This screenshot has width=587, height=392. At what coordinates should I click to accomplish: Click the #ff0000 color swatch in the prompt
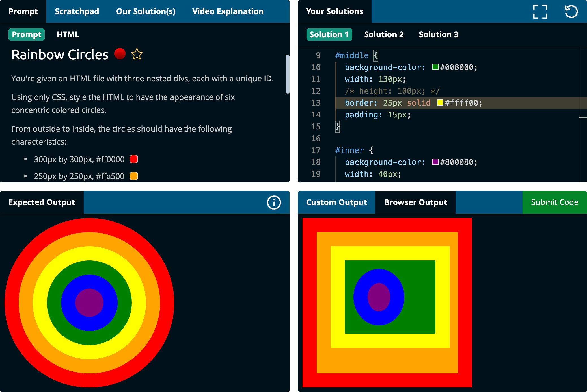[x=133, y=159]
